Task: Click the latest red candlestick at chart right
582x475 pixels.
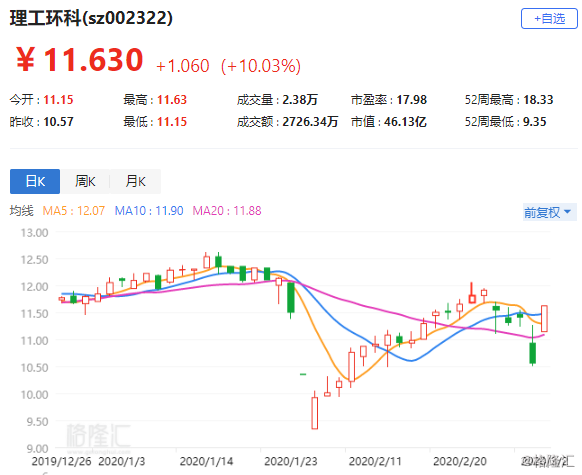Action: (x=544, y=318)
